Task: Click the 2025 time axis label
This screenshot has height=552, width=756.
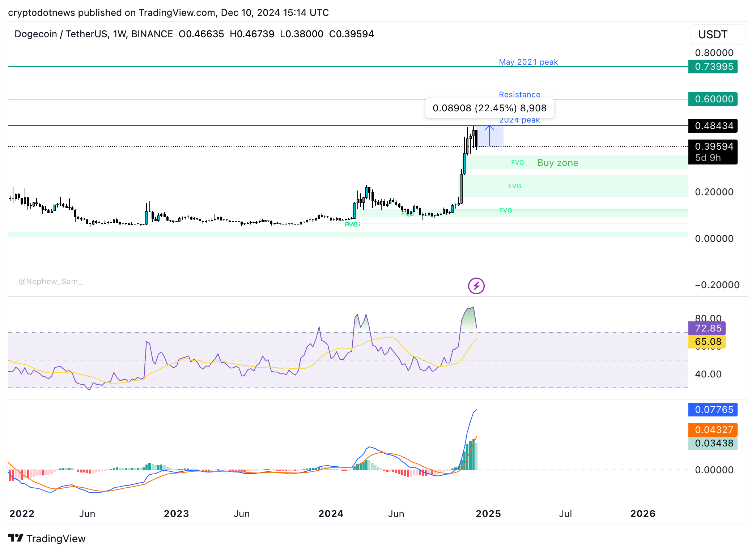Action: point(488,514)
